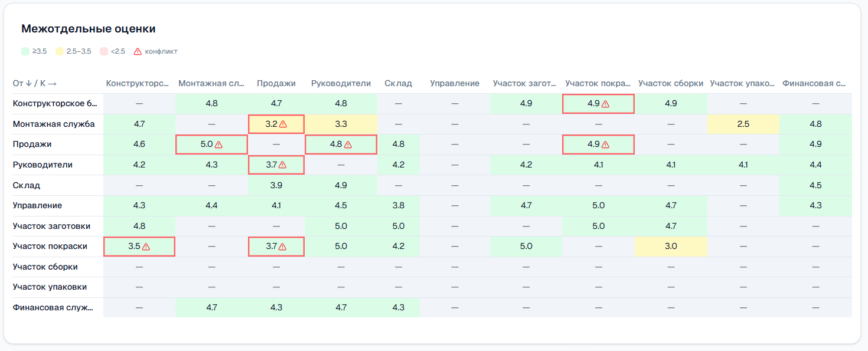Viewport: 868px width, 351px height.
Task: Click warning icon beside 3.7 in Участок покраски row
Action: click(283, 247)
